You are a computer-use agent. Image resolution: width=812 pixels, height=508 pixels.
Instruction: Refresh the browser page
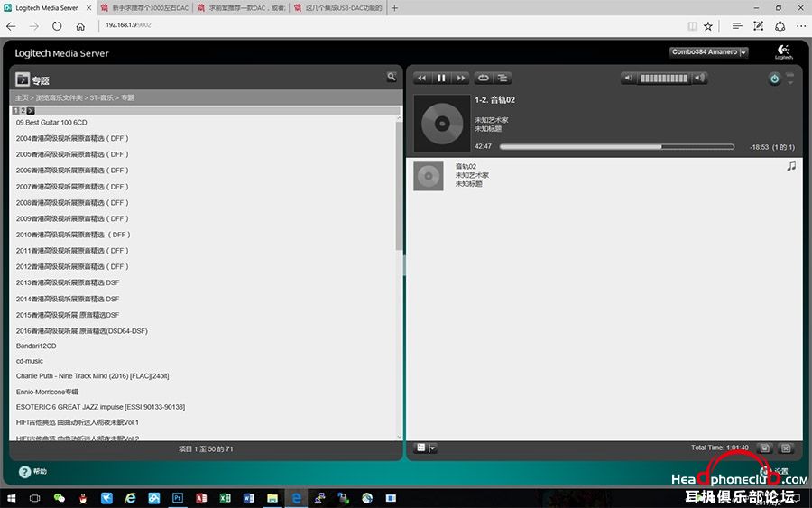pos(57,26)
